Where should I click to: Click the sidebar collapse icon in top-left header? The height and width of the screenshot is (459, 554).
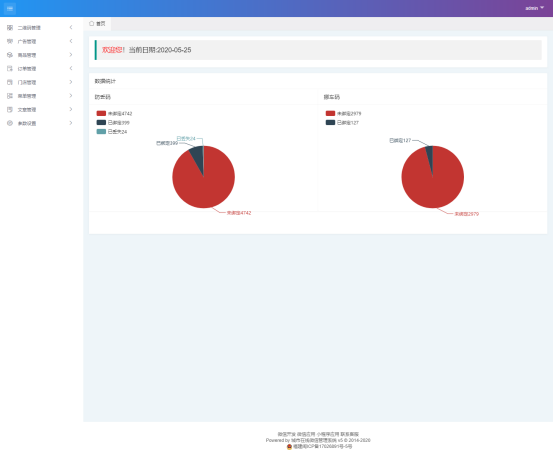tap(10, 8)
